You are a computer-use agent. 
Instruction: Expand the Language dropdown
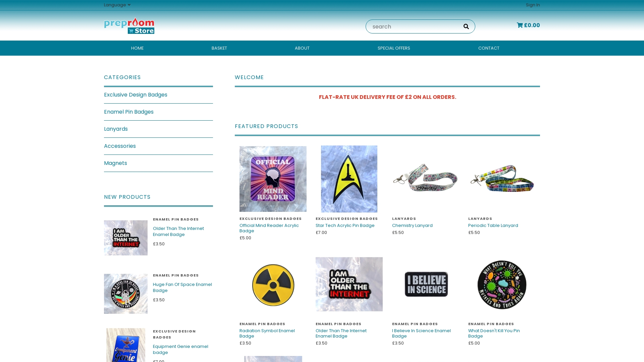click(x=117, y=5)
